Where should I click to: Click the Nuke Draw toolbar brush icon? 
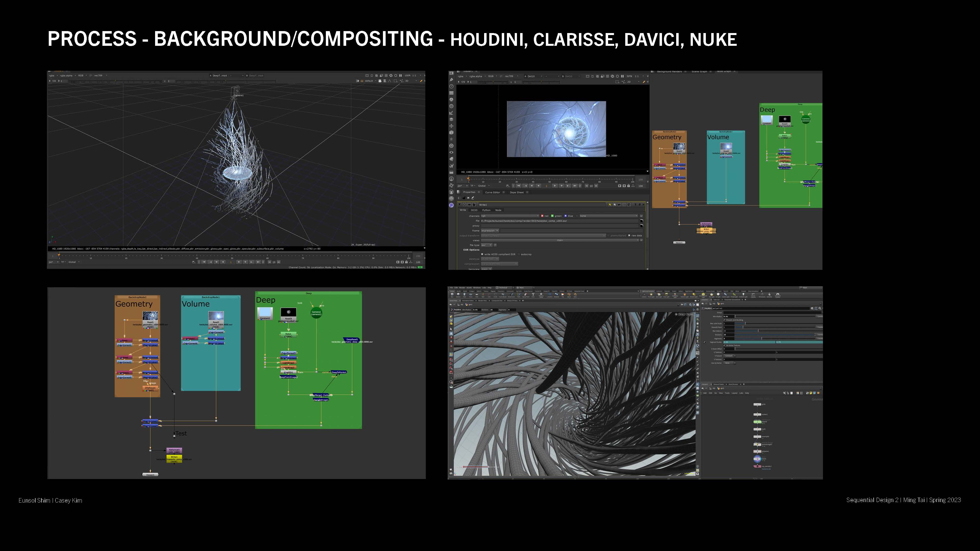[x=451, y=80]
